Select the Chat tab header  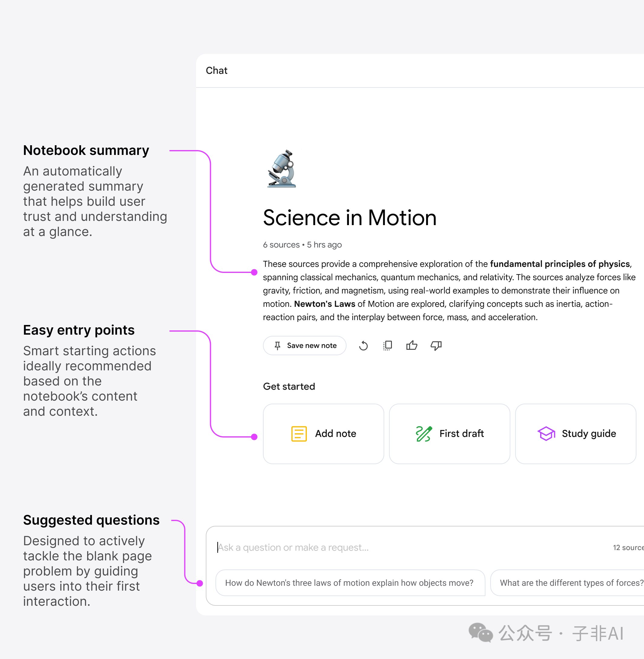point(216,70)
